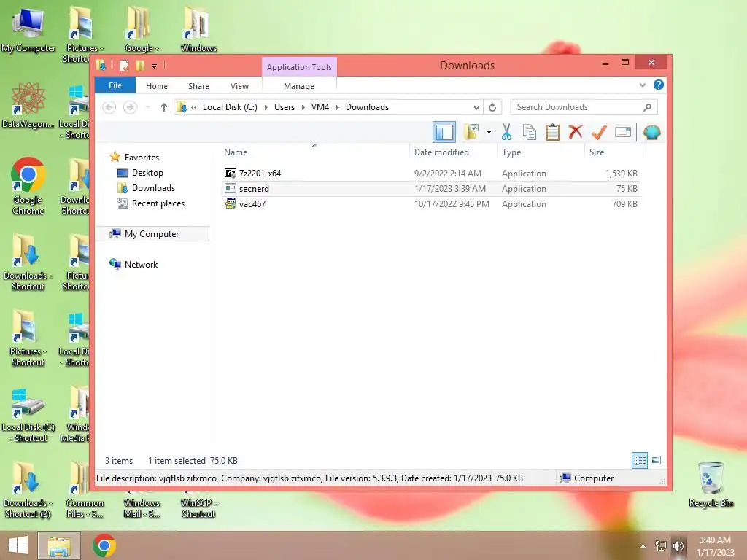This screenshot has height=560, width=747.
Task: Open the File menu
Action: coord(115,85)
